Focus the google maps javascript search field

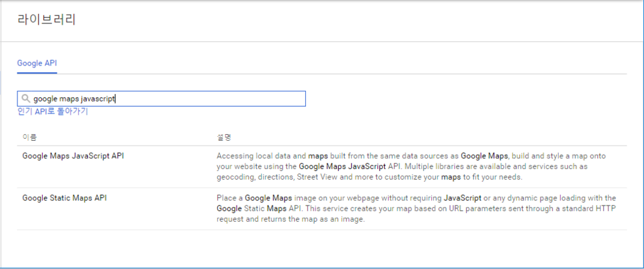[x=161, y=99]
